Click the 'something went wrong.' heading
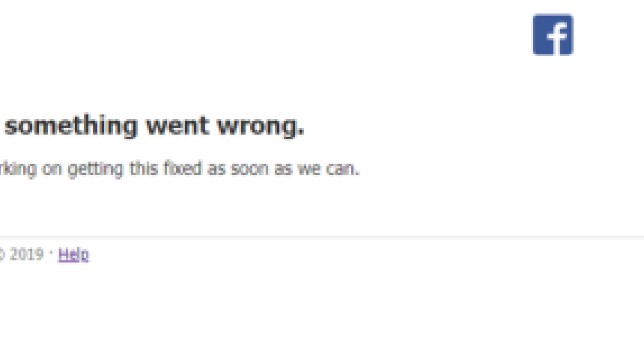The width and height of the screenshot is (644, 359). tap(154, 126)
